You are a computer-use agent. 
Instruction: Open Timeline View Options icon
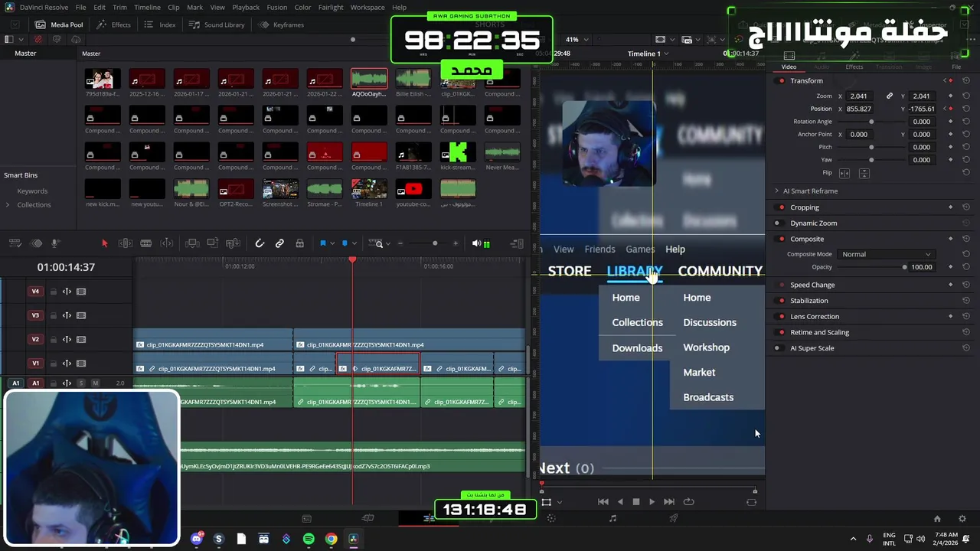[x=15, y=243]
